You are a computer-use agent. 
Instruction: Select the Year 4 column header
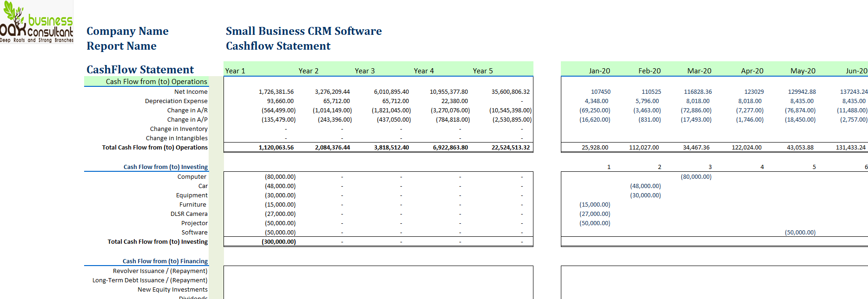424,71
